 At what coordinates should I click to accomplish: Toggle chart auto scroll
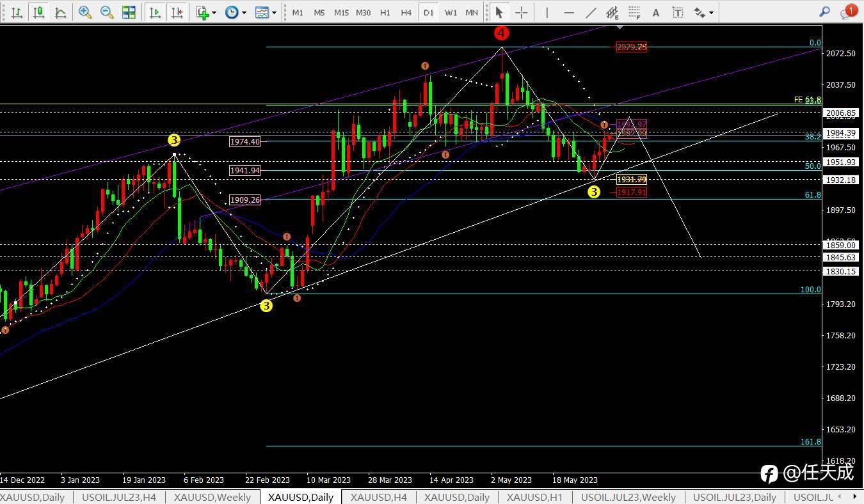[x=155, y=12]
